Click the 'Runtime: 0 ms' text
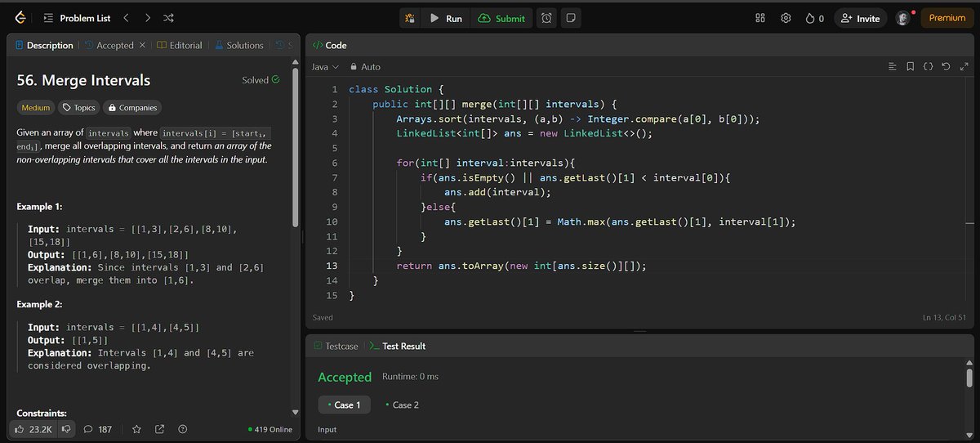 [x=411, y=377]
